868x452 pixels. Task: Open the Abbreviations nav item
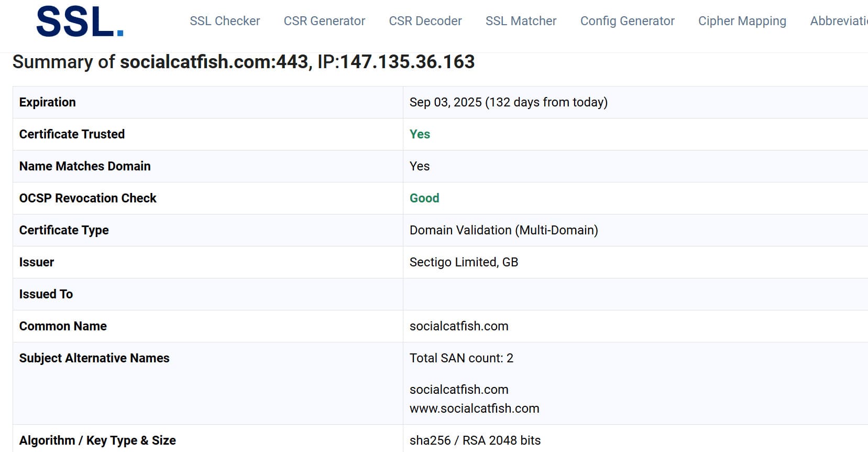click(x=839, y=21)
